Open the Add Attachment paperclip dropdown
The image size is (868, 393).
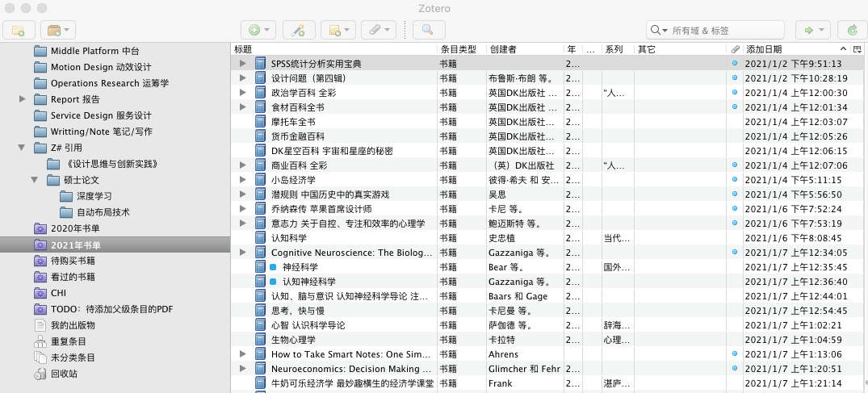pyautogui.click(x=379, y=30)
